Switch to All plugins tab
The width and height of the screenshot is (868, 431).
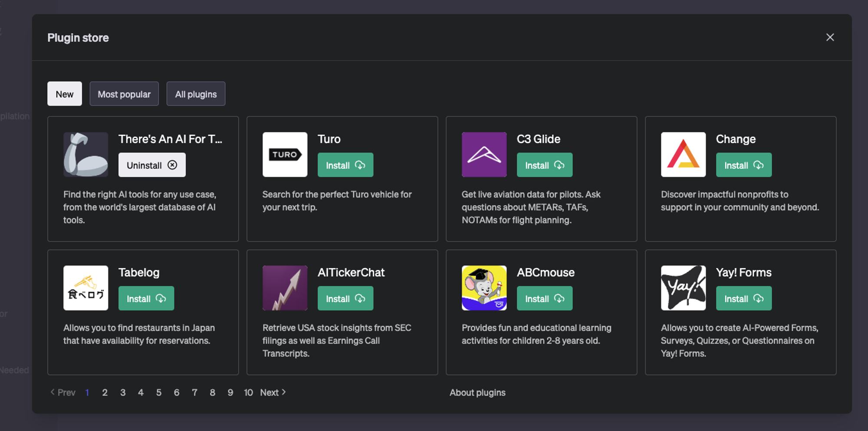click(196, 93)
